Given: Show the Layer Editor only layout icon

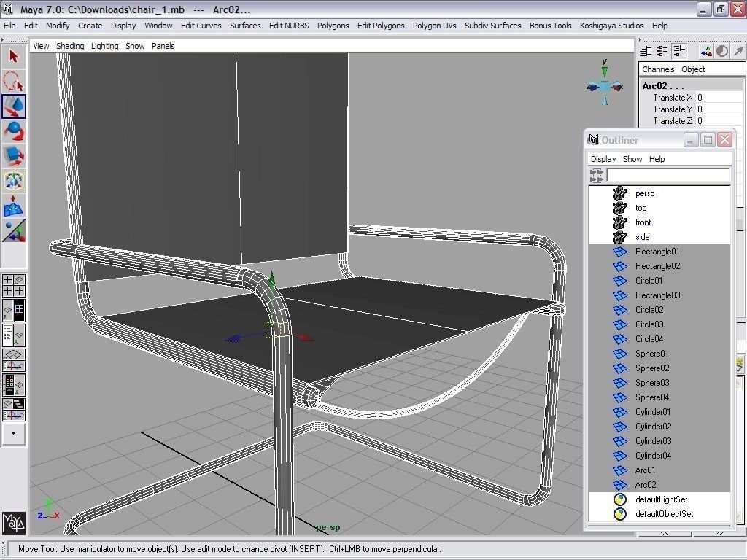Looking at the screenshot, I should (x=662, y=52).
